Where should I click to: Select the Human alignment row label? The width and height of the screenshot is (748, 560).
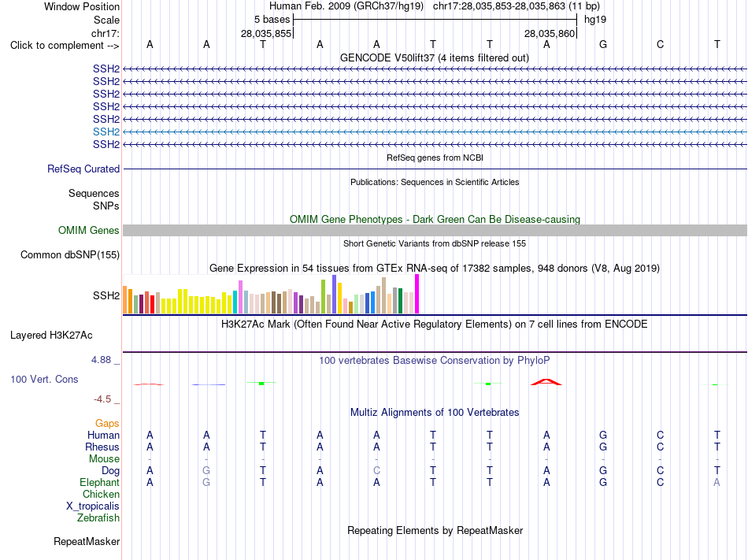tap(103, 435)
